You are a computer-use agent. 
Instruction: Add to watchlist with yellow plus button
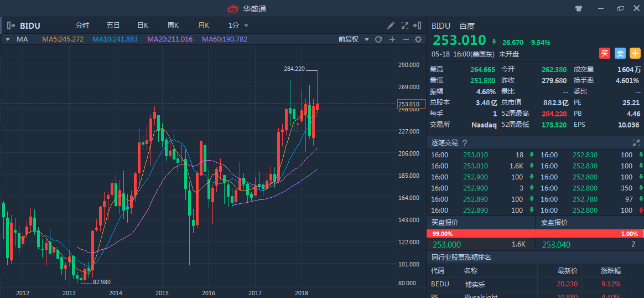(x=635, y=53)
